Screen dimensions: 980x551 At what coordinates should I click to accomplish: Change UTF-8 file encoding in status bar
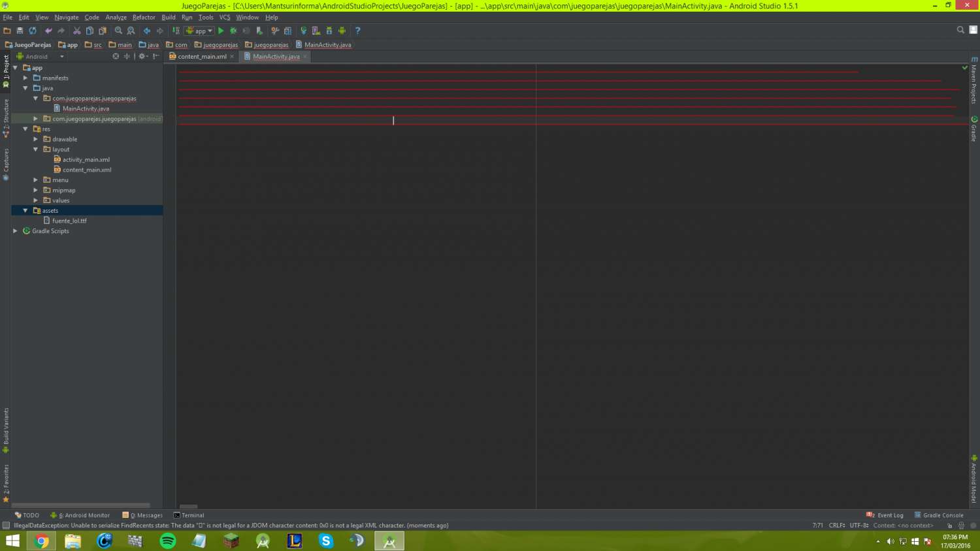[x=859, y=526]
